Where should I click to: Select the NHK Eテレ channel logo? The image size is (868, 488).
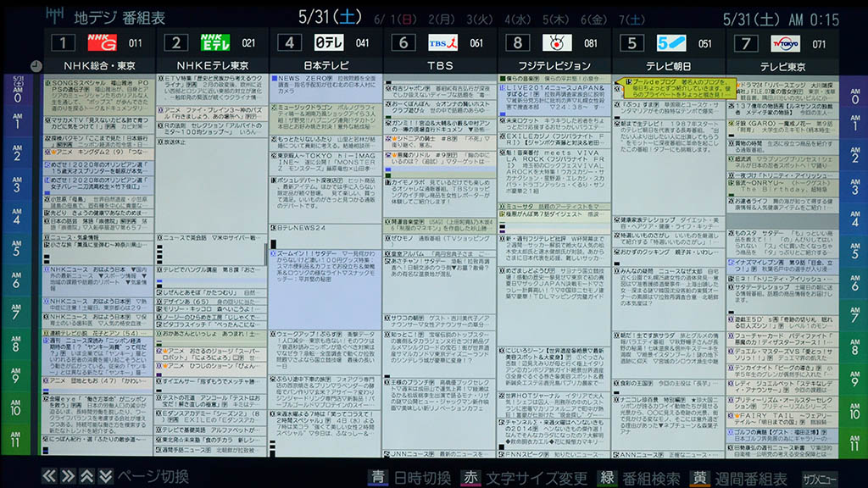pos(214,42)
